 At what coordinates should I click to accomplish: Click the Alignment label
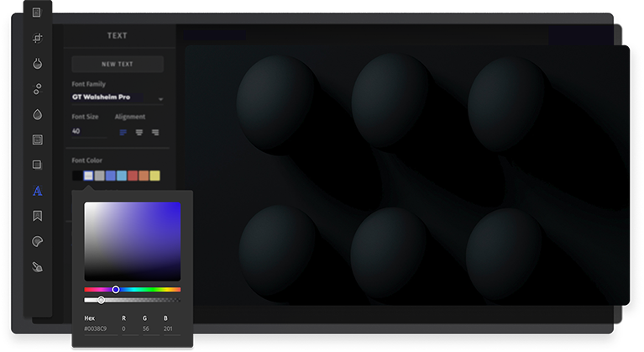coord(130,117)
